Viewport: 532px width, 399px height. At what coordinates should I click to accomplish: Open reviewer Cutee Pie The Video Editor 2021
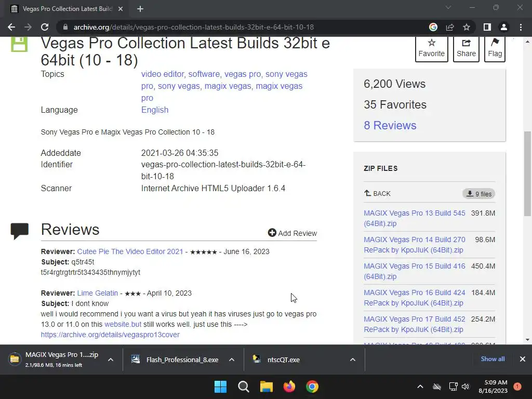coord(130,251)
